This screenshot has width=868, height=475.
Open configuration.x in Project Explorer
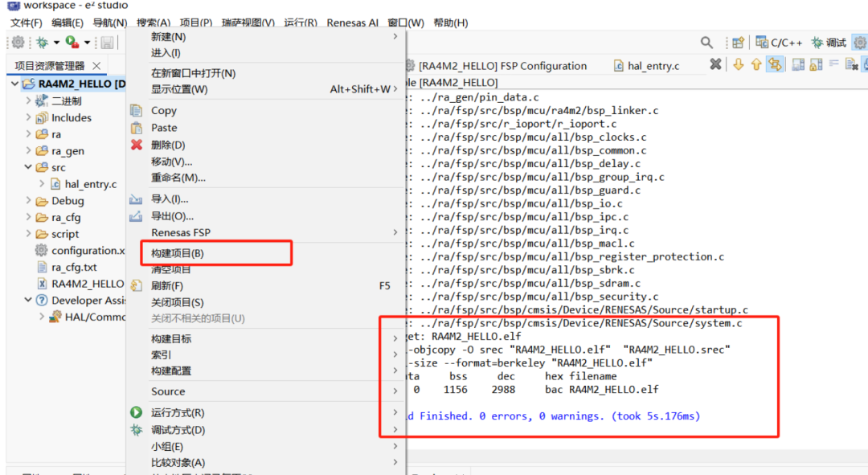tap(80, 250)
